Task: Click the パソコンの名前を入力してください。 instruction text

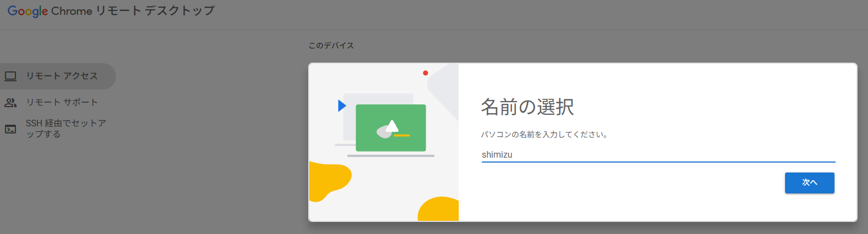Action: click(545, 135)
